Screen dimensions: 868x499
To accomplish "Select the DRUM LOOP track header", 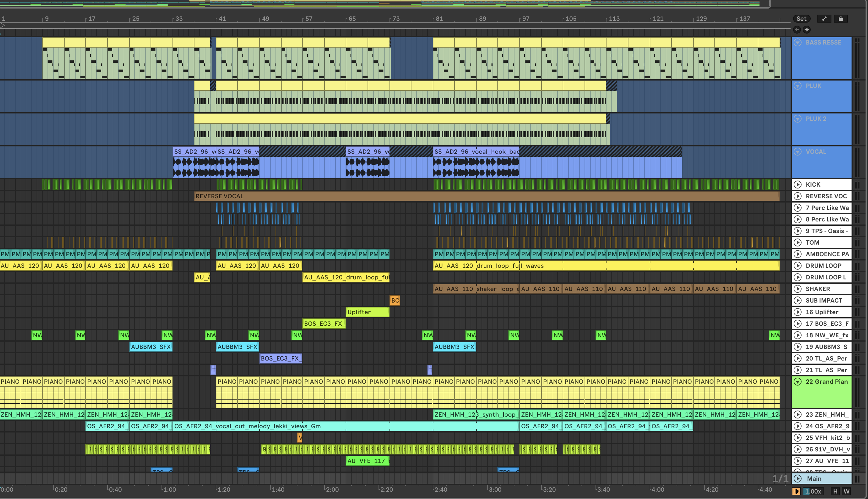I will (x=823, y=266).
